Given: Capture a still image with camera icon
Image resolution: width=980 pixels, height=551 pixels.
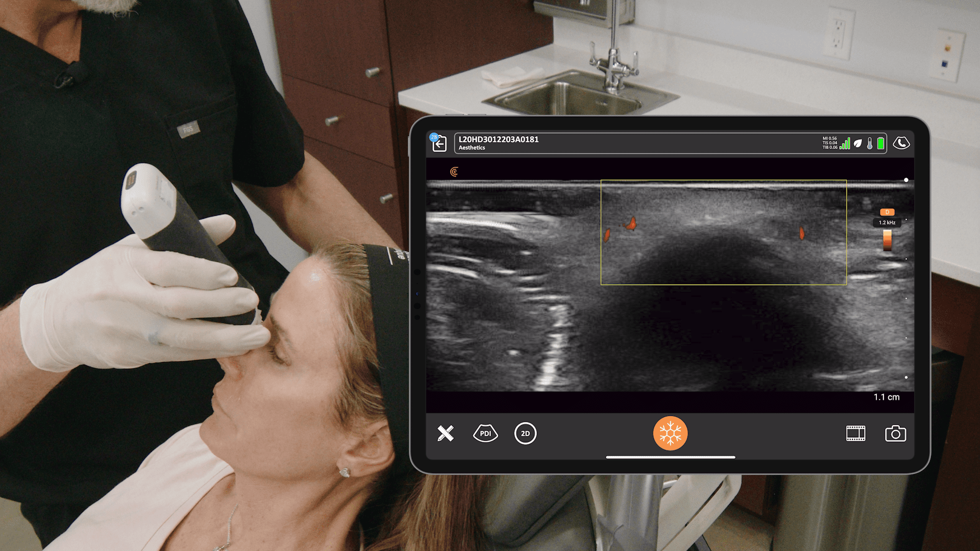Looking at the screenshot, I should (895, 434).
